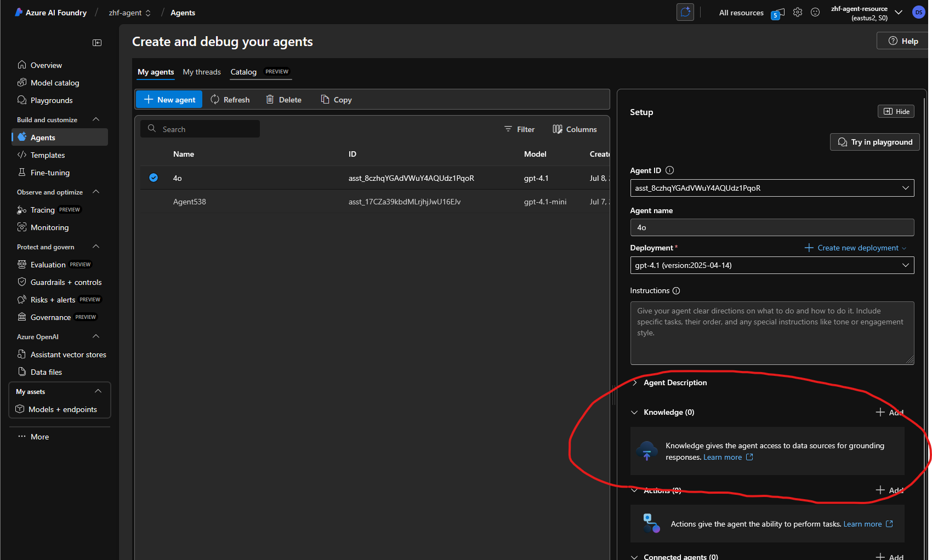
Task: Open Knowledge Learn more link
Action: click(728, 457)
